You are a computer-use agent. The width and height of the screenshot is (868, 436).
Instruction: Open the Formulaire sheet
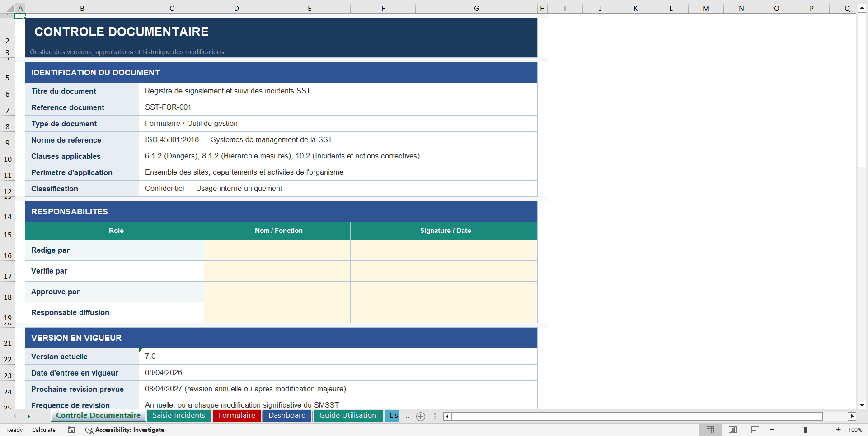[x=237, y=416]
